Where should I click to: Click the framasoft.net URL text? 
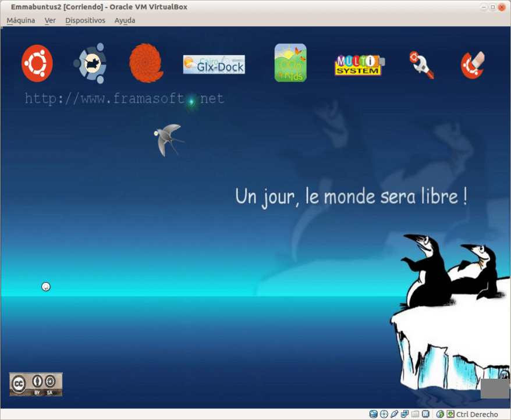(x=124, y=99)
